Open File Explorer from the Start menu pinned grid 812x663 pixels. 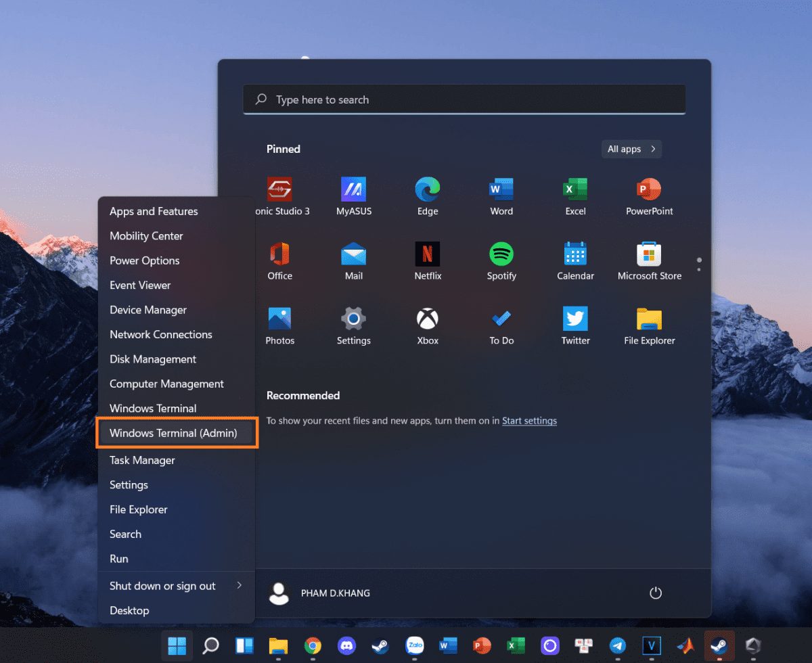coord(649,325)
